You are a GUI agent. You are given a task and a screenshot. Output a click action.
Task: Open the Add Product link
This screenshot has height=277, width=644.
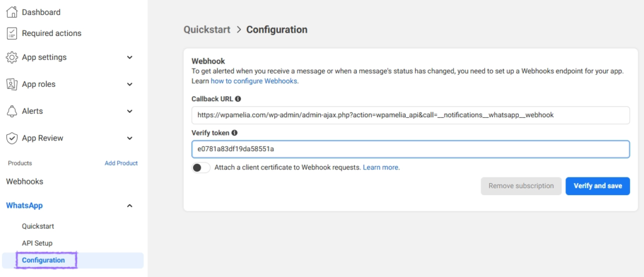pos(121,163)
